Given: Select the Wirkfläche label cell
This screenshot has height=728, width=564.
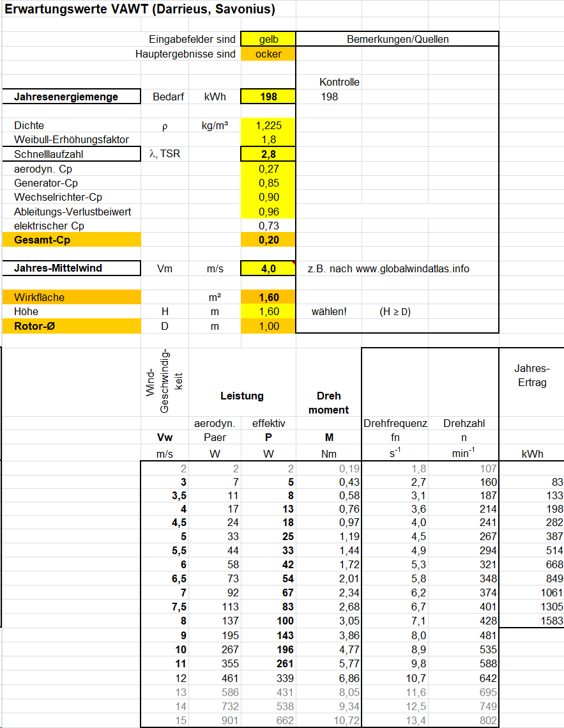Looking at the screenshot, I should (72, 297).
